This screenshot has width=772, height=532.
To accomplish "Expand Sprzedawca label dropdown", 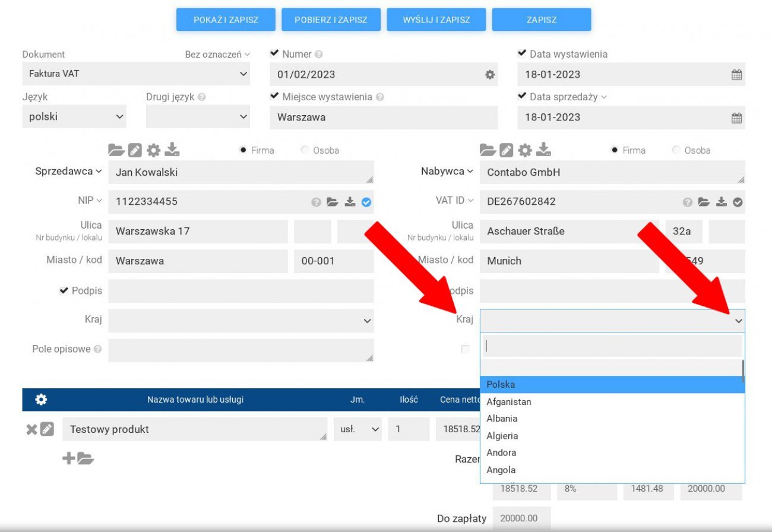I will (68, 171).
